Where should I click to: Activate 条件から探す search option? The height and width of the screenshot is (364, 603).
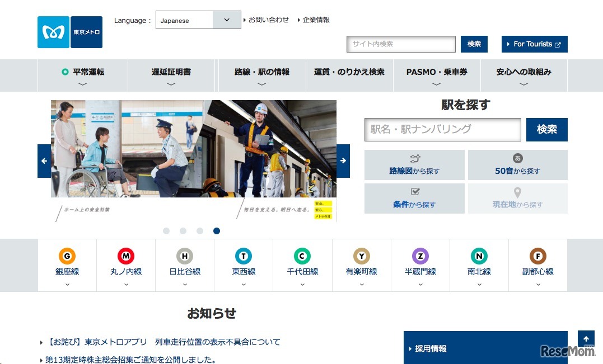click(x=414, y=198)
